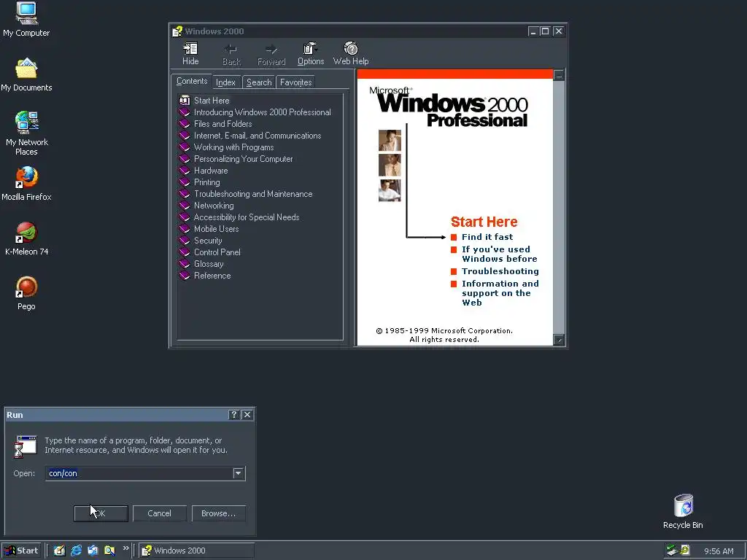Click the taskbar clock showing 9:56 AM
The width and height of the screenshot is (747, 560).
[719, 551]
